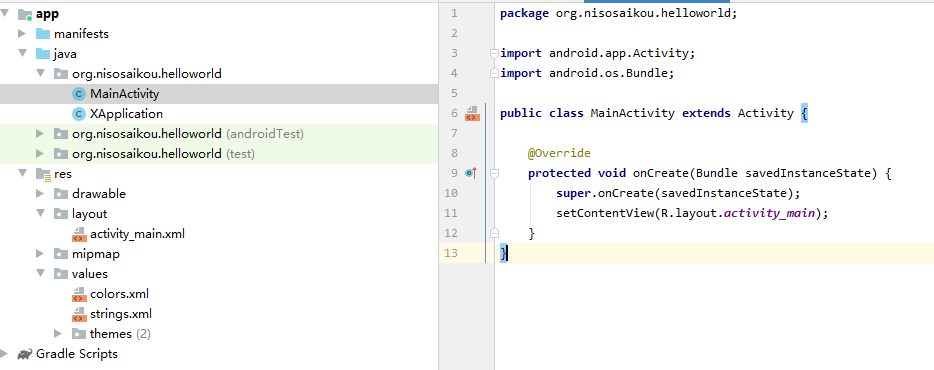934x370 pixels.
Task: Collapse the app module node
Action: (5, 14)
